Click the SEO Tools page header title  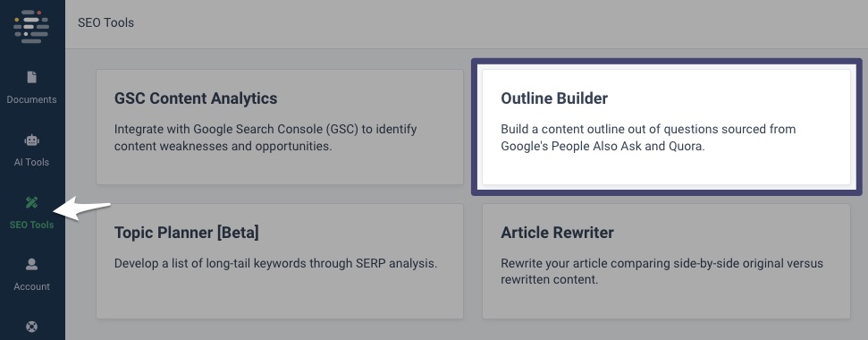[x=105, y=22]
